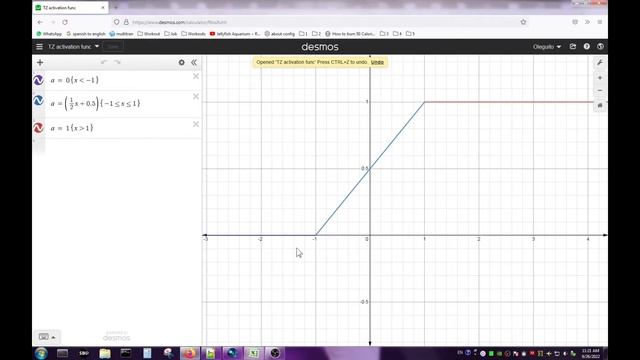Toggle visibility of the ½x+0.5 line
The height and width of the screenshot is (360, 640).
[x=39, y=100]
